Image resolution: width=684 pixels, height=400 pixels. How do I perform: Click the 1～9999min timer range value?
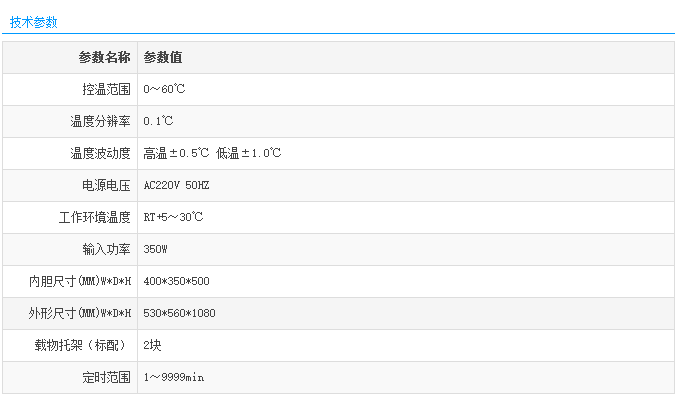point(174,377)
